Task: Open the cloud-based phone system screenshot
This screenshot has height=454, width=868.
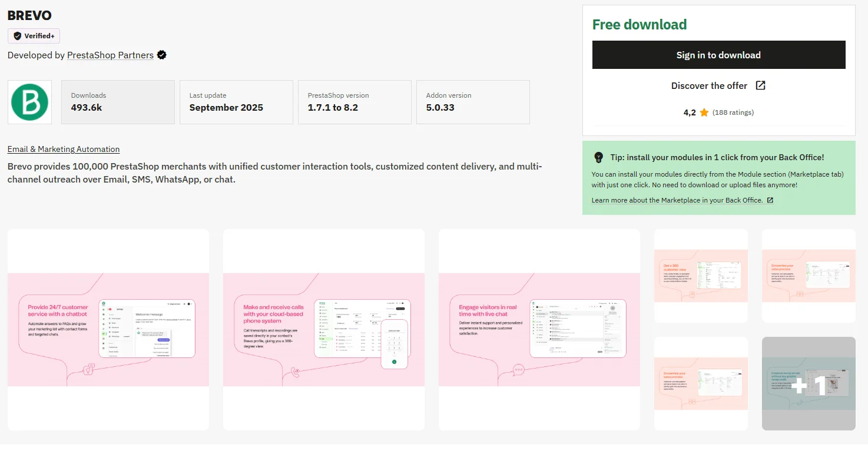Action: pyautogui.click(x=324, y=329)
